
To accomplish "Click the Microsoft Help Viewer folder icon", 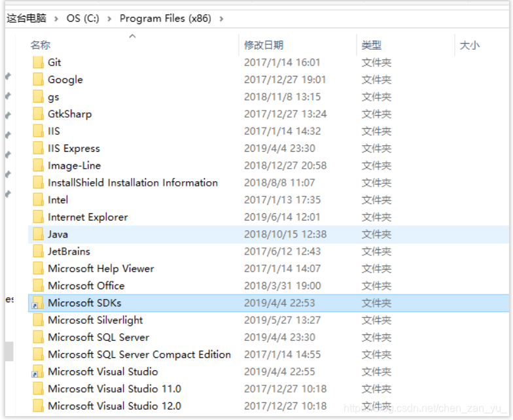I will pos(38,268).
